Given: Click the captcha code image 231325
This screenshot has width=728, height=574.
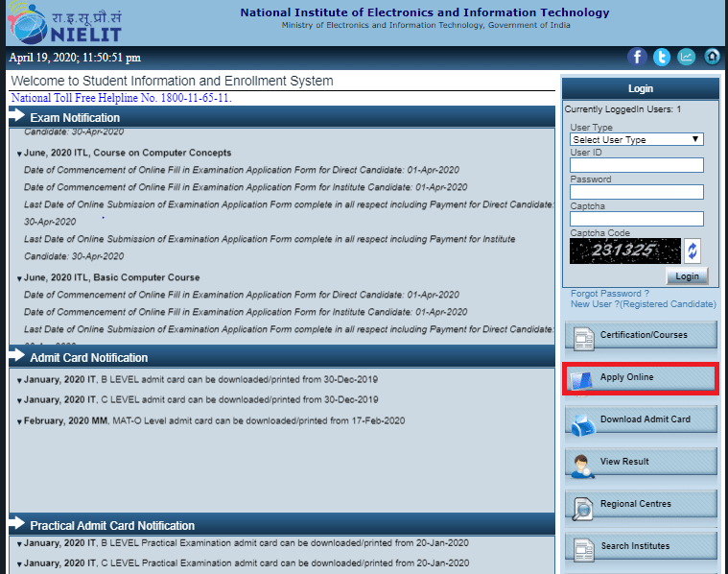Looking at the screenshot, I should pyautogui.click(x=625, y=251).
